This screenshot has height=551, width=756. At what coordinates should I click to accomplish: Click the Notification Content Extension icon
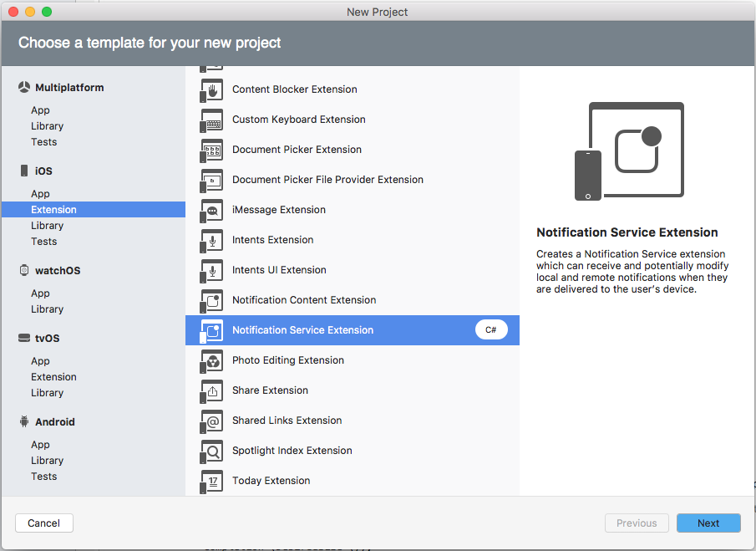[x=211, y=298]
